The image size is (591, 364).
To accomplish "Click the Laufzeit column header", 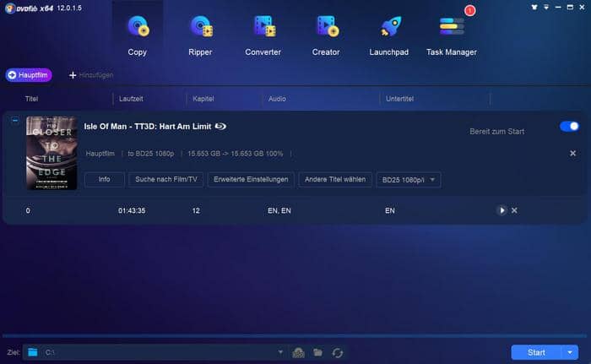I will click(131, 99).
